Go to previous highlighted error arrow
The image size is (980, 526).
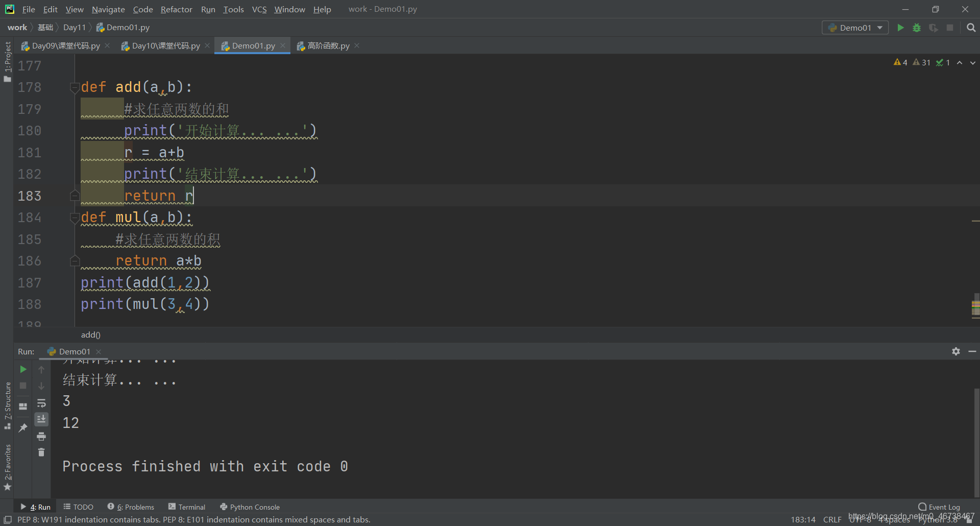click(960, 63)
